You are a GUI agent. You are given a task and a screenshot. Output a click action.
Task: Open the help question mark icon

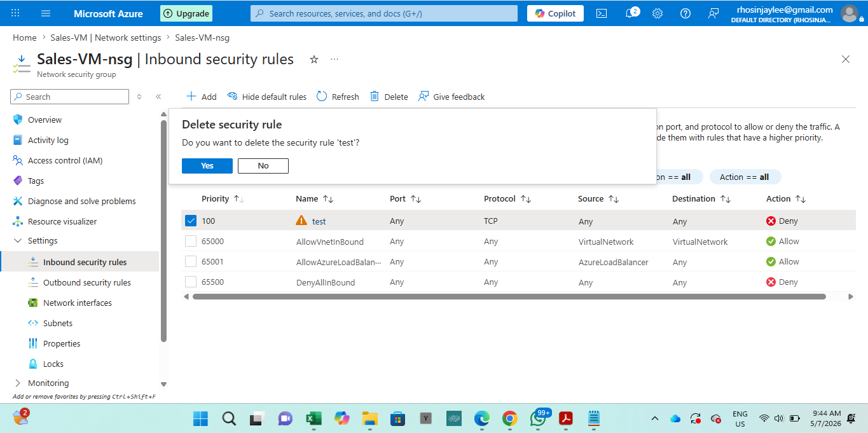(685, 13)
